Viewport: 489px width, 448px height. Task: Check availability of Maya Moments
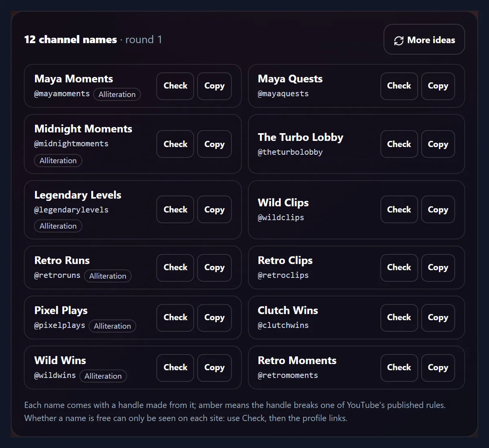pyautogui.click(x=175, y=86)
